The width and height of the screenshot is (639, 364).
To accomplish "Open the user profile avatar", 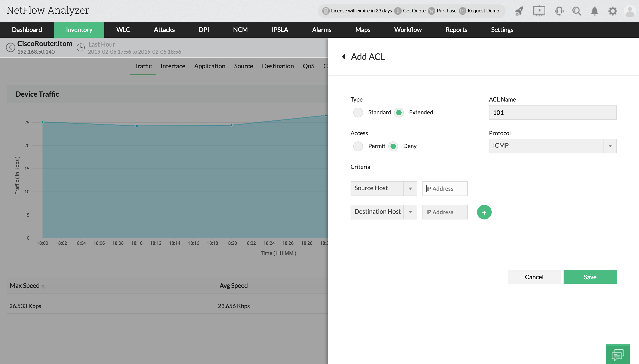I will (x=629, y=11).
